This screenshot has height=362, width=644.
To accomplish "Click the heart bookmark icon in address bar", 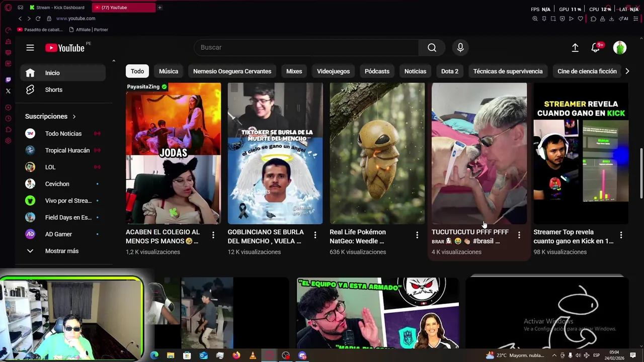I will (580, 19).
